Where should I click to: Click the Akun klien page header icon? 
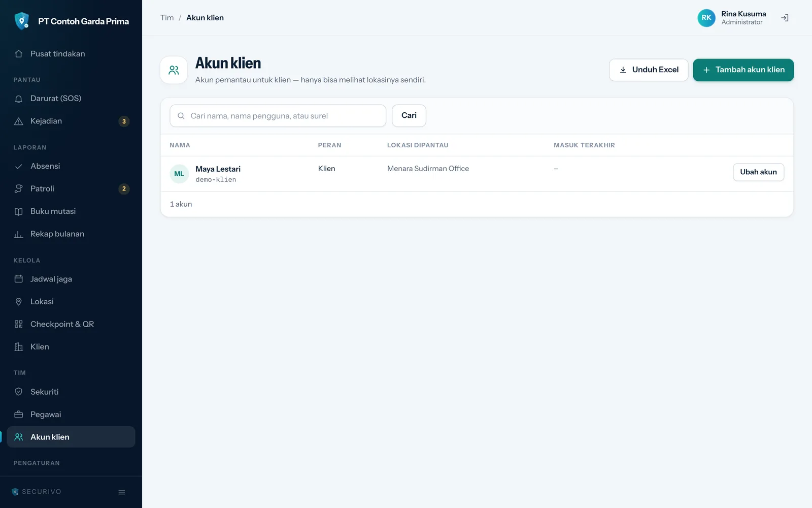[174, 70]
